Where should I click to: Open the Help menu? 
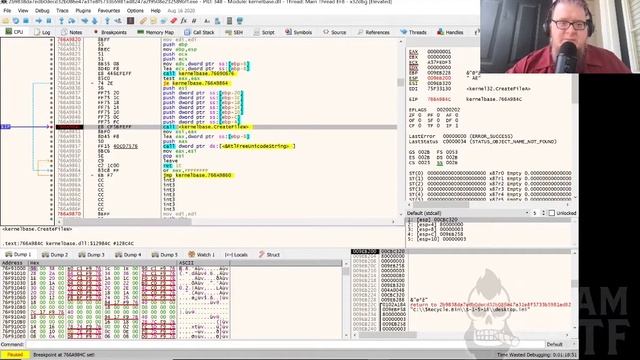(x=156, y=11)
